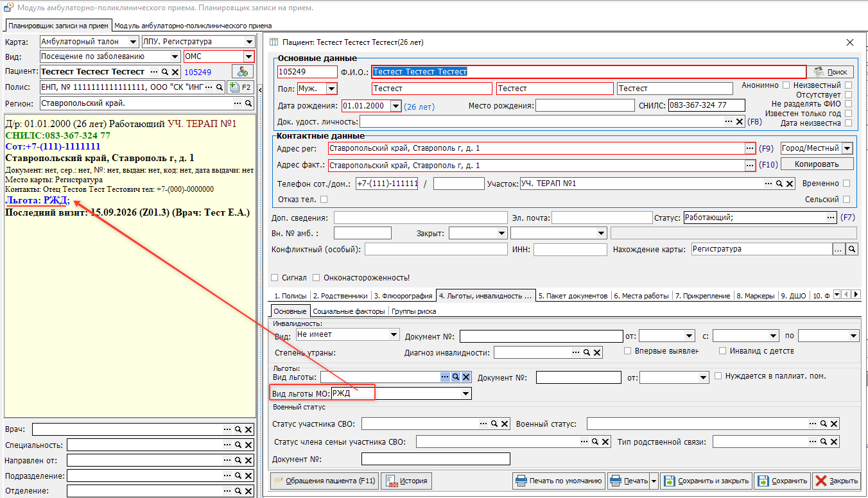Image resolution: width=868 pixels, height=498 pixels.
Task: Switch to the 6. Места работы tab
Action: [x=642, y=296]
